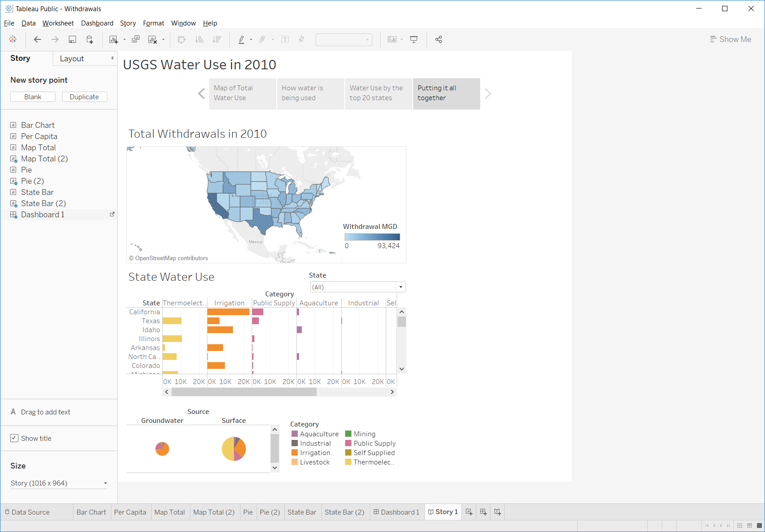
Task: Go to previous story point arrow
Action: pos(201,93)
